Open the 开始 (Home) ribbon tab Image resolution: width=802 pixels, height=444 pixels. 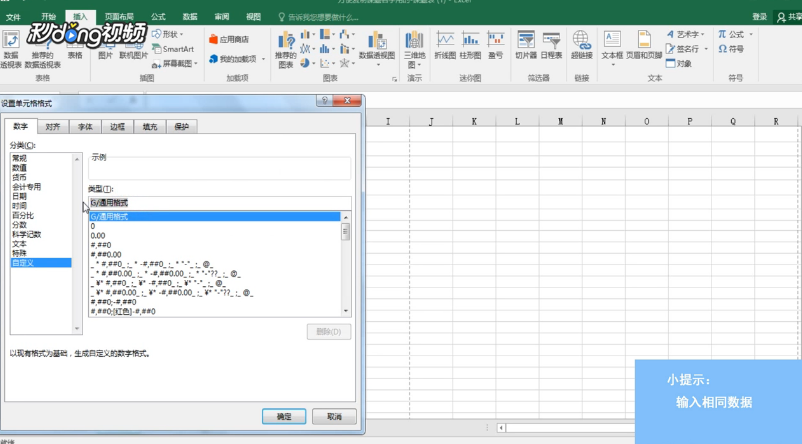[49, 17]
